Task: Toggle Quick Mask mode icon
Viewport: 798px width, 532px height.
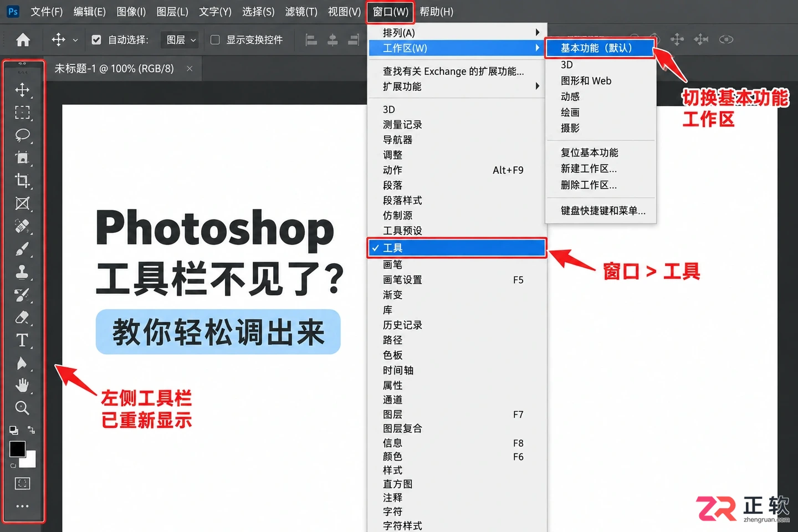Action: (22, 483)
